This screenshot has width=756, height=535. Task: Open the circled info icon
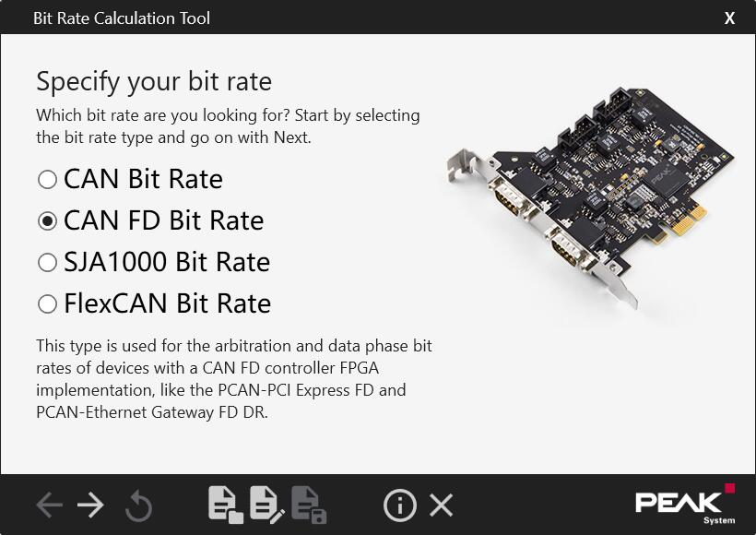click(400, 505)
